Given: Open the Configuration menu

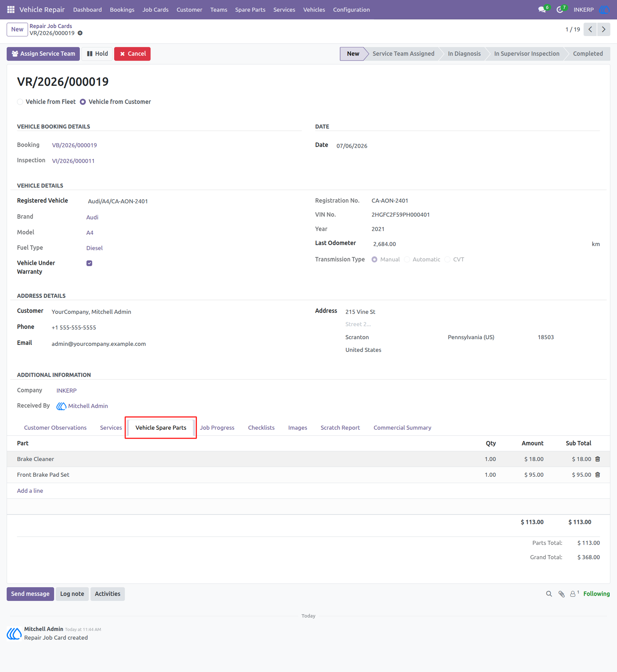Looking at the screenshot, I should click(351, 9).
